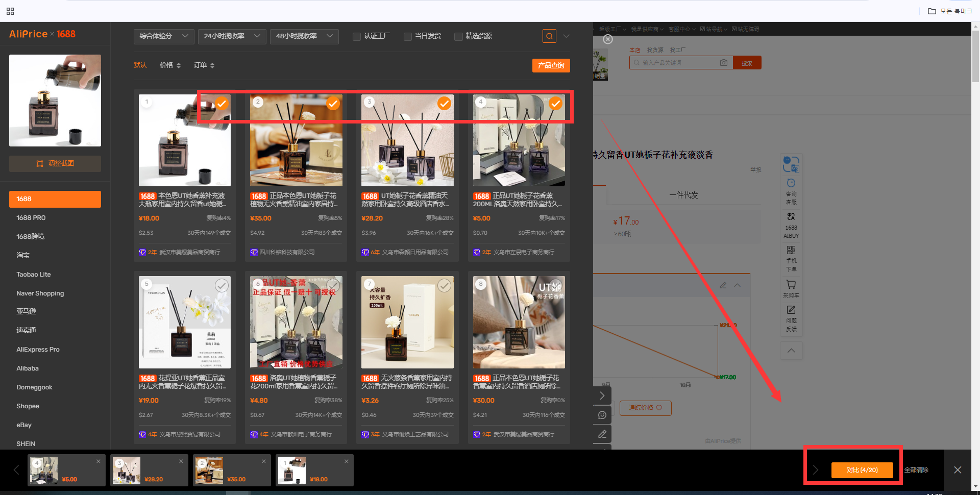Viewport: 980px width, 495px height.
Task: Click the 追踪价格 button
Action: [645, 408]
